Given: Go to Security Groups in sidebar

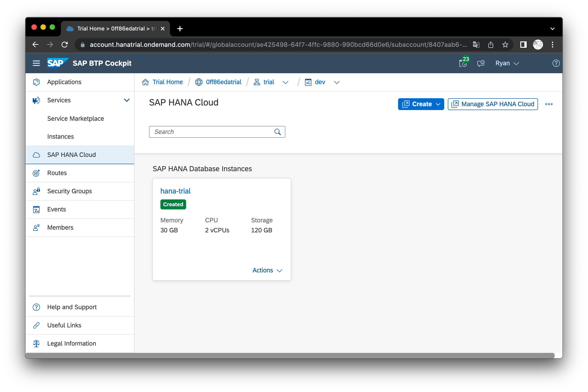Looking at the screenshot, I should pyautogui.click(x=70, y=191).
